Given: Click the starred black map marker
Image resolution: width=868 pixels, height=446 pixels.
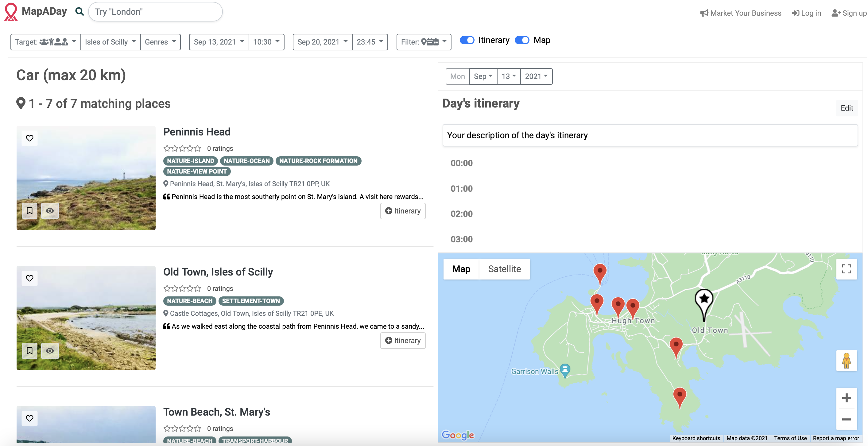Looking at the screenshot, I should pos(704,299).
